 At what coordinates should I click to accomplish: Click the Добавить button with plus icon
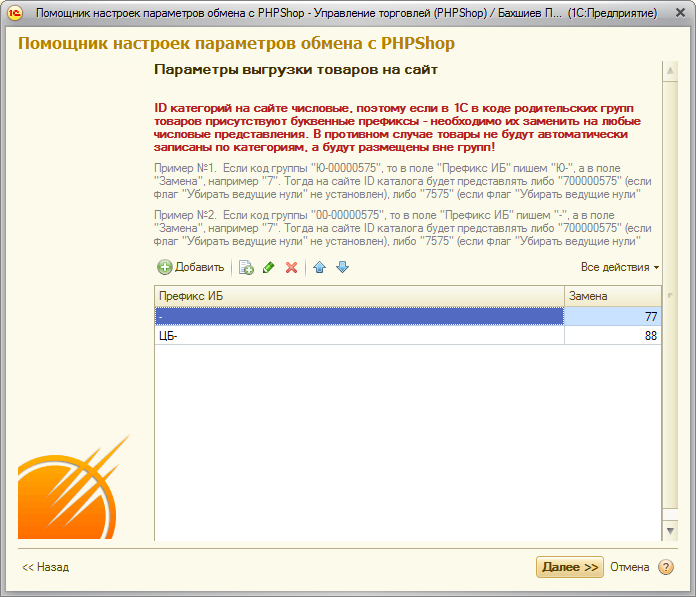tap(190, 267)
